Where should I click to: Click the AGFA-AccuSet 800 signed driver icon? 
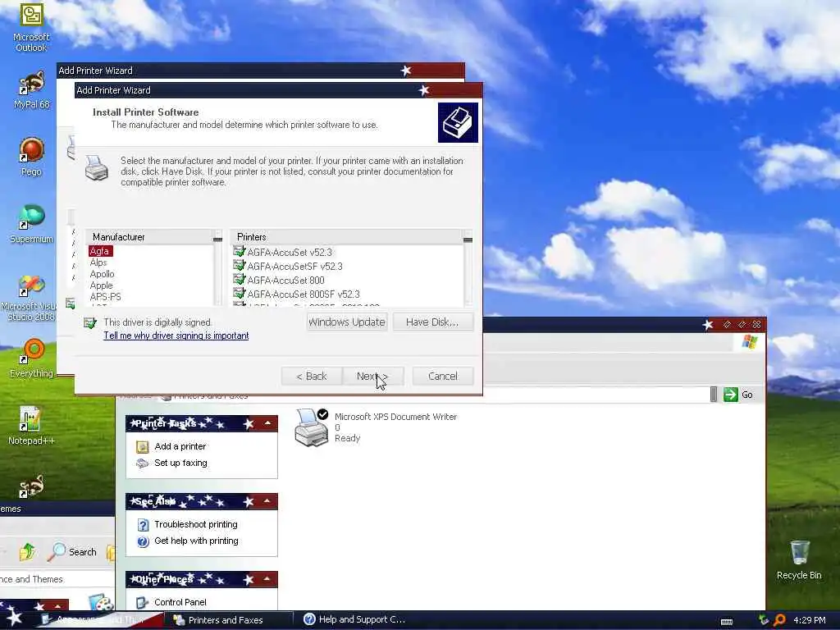point(239,279)
